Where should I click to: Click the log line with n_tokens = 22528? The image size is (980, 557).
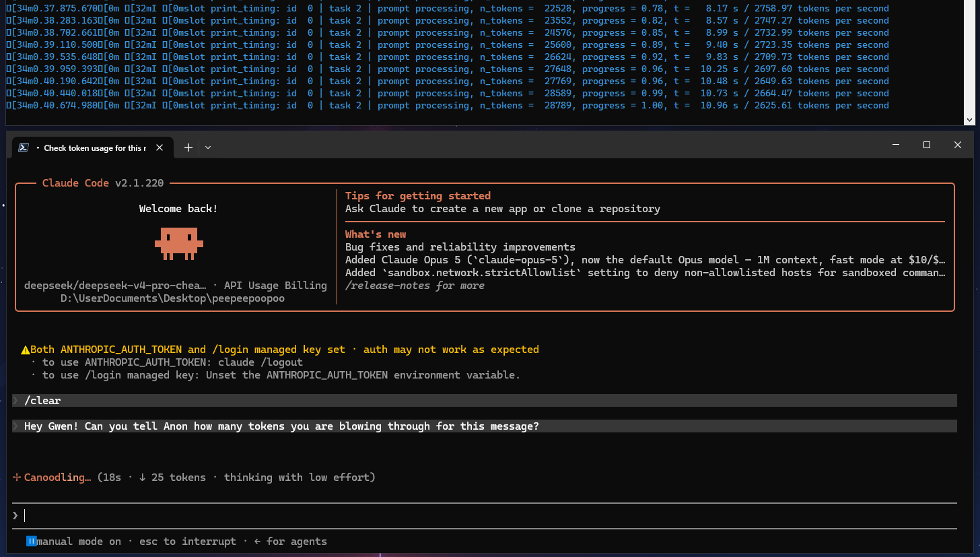pyautogui.click(x=447, y=9)
